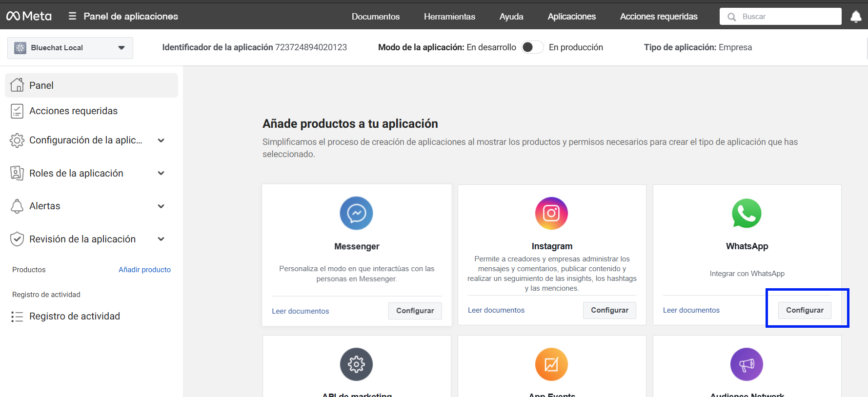Toggle the hamburger menu beside Panel de aplicaciones
The width and height of the screenshot is (868, 397).
pos(72,16)
